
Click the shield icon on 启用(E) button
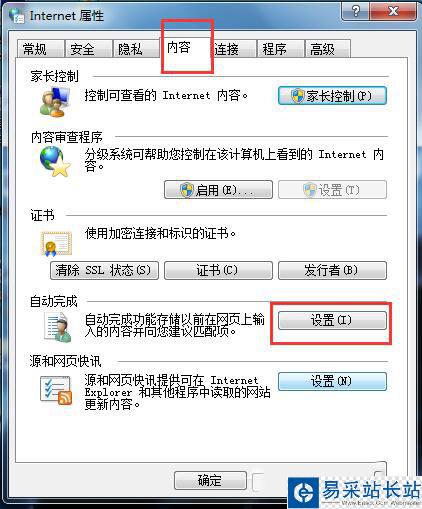(187, 190)
